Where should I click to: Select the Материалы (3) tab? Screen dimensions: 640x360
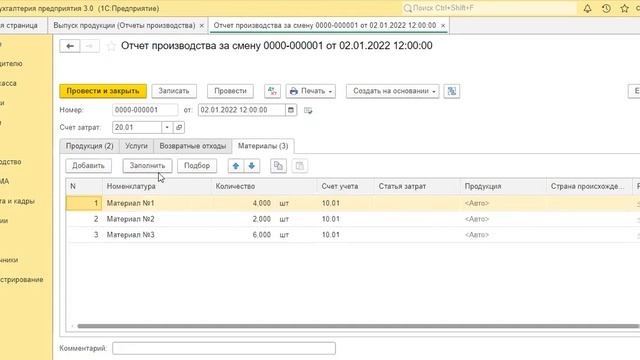(263, 146)
